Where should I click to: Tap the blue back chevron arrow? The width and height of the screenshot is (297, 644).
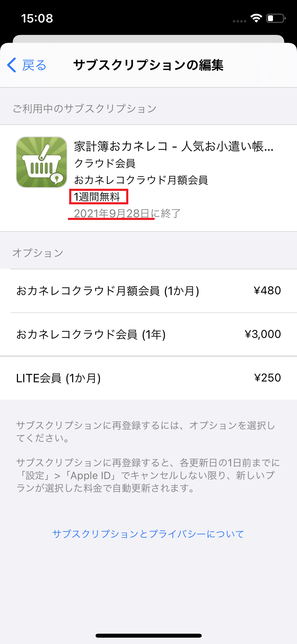pyautogui.click(x=12, y=65)
